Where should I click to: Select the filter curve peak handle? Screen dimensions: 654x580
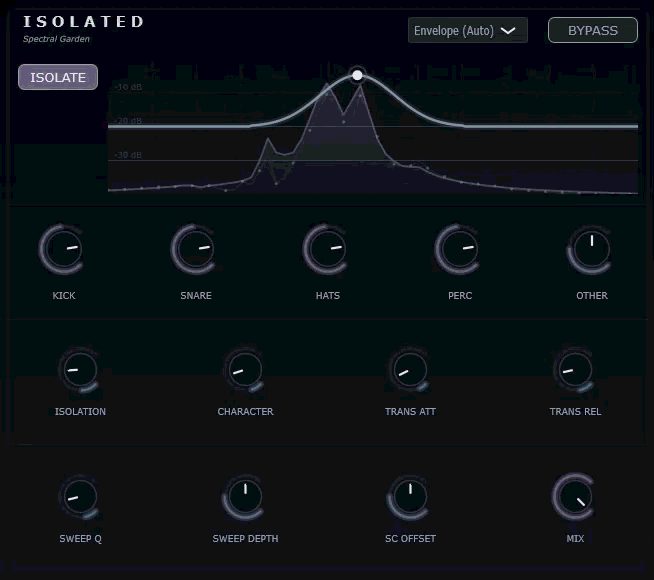pyautogui.click(x=357, y=75)
